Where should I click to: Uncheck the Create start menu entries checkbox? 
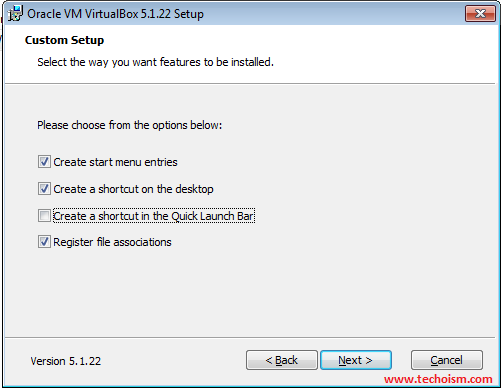pyautogui.click(x=44, y=162)
